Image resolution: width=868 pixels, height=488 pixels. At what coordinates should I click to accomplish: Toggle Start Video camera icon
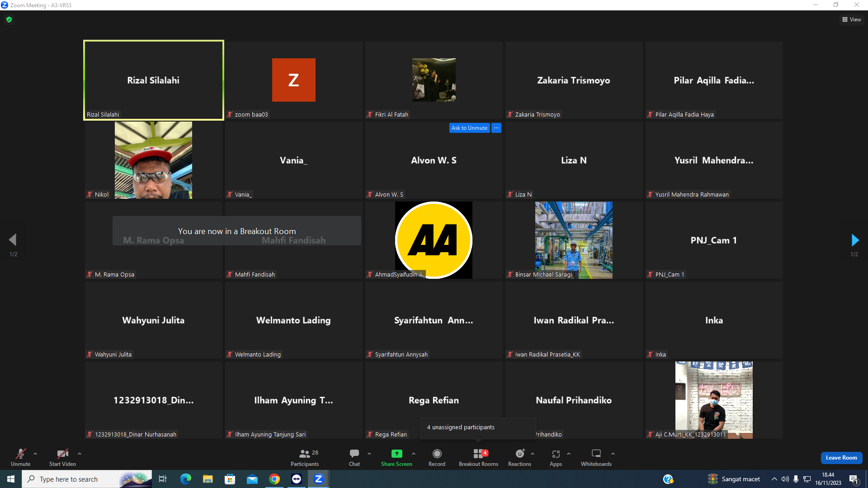[62, 454]
